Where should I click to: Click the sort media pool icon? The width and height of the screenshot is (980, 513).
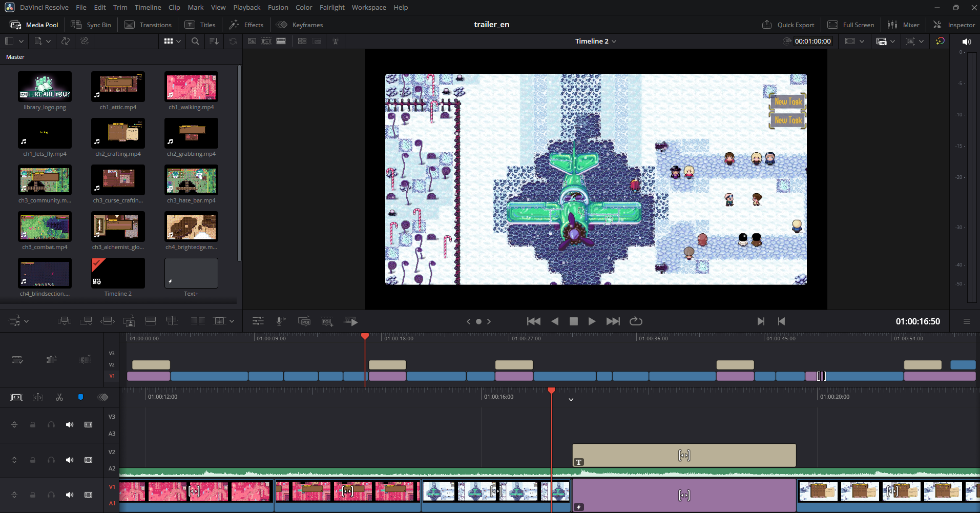(x=214, y=41)
